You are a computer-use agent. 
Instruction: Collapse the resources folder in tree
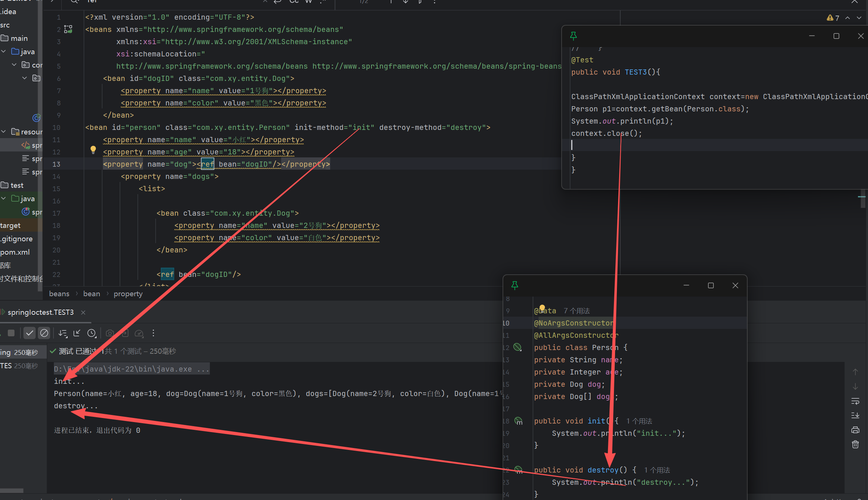(x=4, y=132)
